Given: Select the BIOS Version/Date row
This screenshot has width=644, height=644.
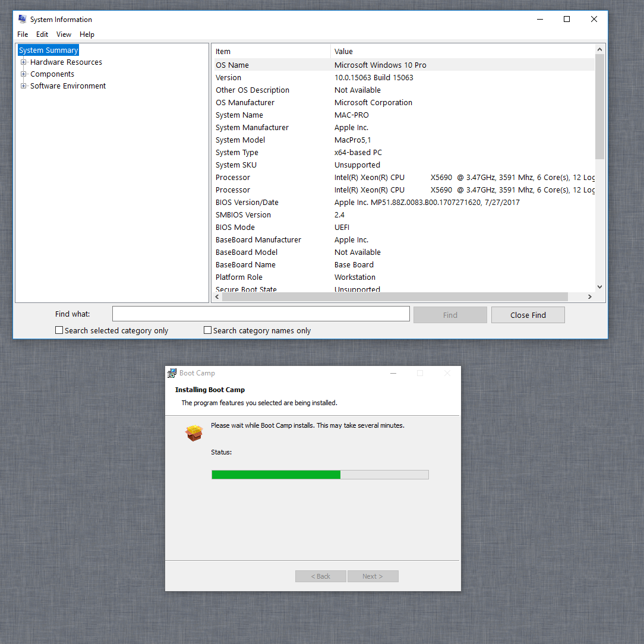Looking at the screenshot, I should 403,202.
